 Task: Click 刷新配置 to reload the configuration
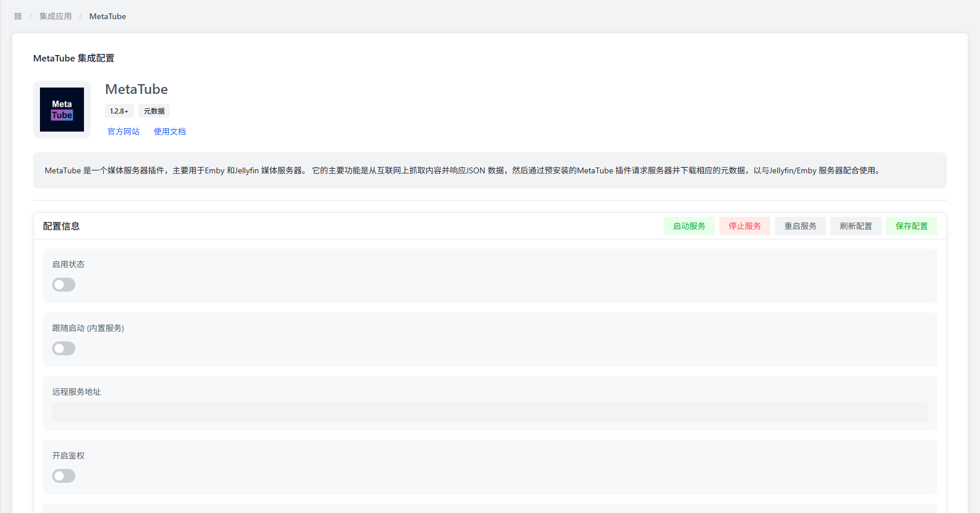[x=855, y=226]
